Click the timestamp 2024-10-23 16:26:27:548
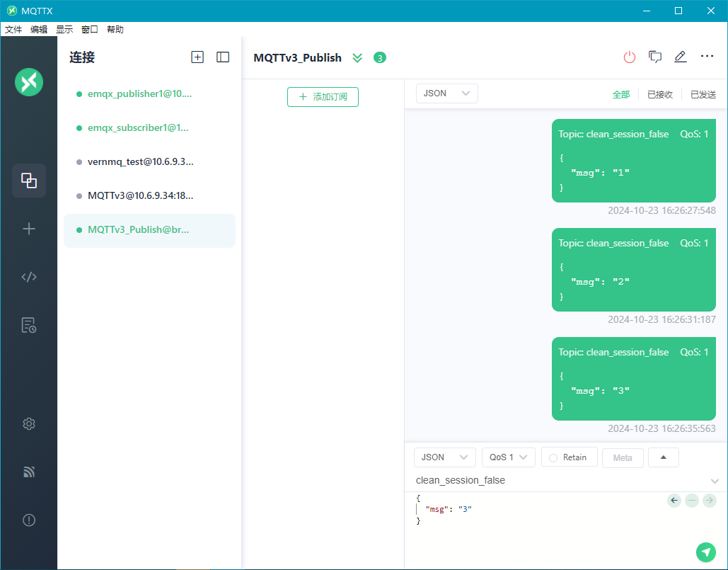Image resolution: width=728 pixels, height=570 pixels. (661, 210)
